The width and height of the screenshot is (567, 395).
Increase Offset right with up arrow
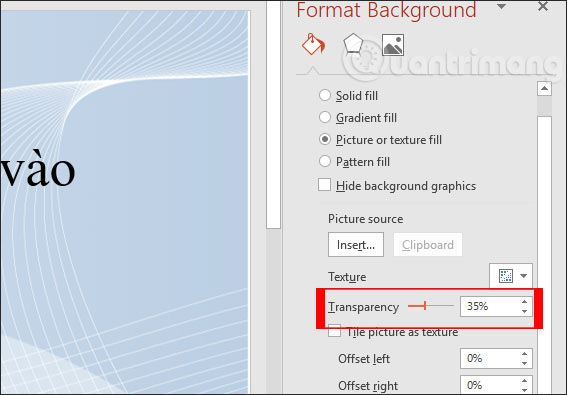pos(524,381)
